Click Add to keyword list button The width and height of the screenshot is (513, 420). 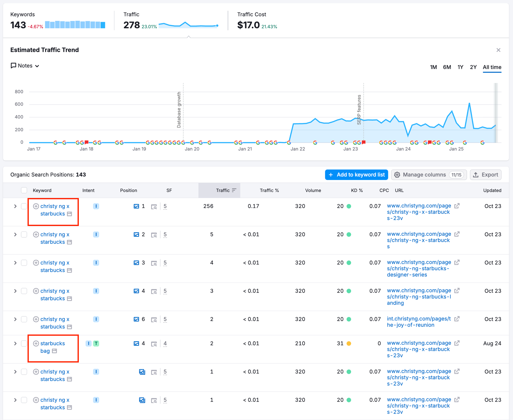[x=356, y=175]
